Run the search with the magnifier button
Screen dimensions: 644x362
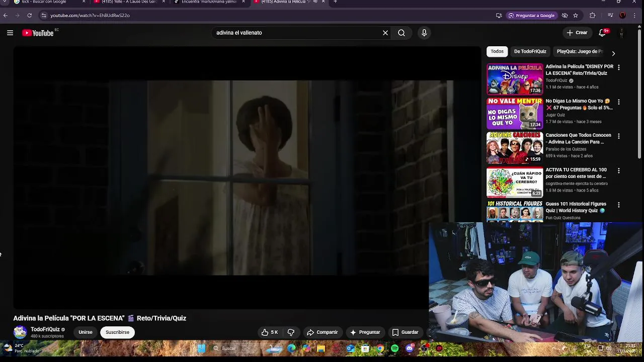point(401,33)
